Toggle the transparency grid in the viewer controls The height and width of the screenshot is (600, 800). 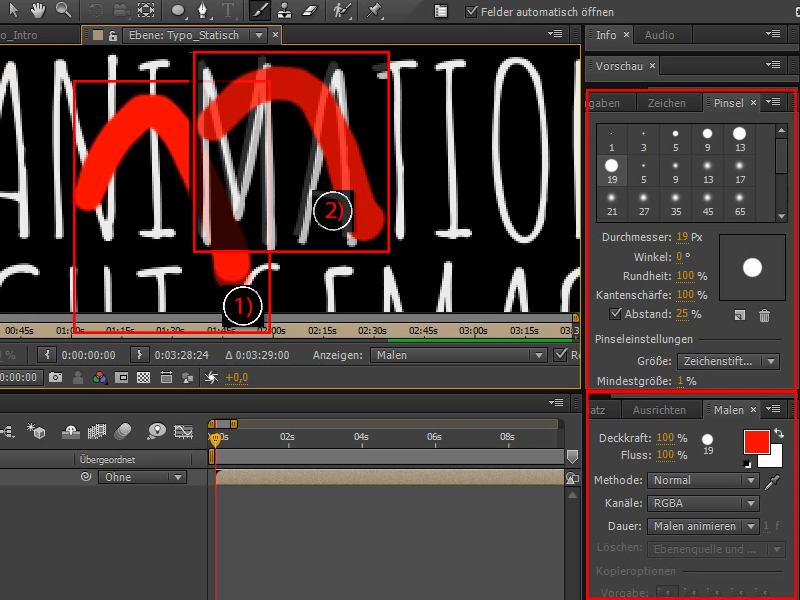(x=143, y=377)
